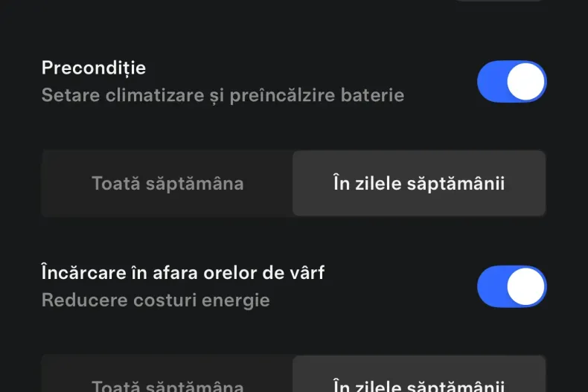This screenshot has height=392, width=588.
Task: Set preconditioning schedule to weekdays only
Action: [x=419, y=184]
